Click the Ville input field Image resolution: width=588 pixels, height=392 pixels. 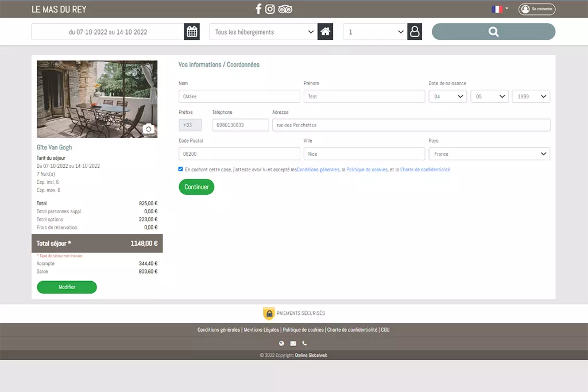[x=364, y=154]
